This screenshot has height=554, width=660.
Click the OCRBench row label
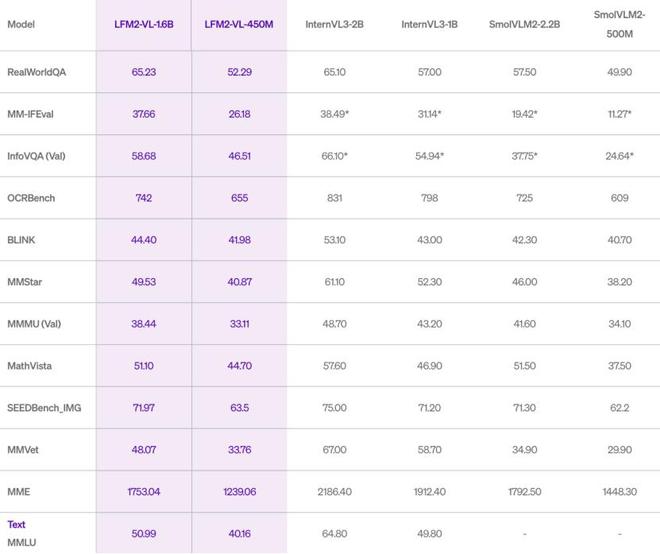[31, 198]
